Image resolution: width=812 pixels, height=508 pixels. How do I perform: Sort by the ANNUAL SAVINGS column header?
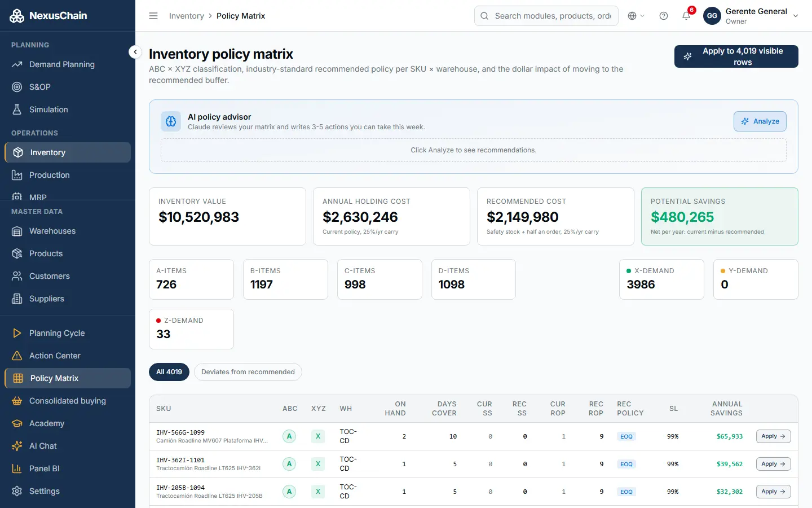[x=727, y=409]
